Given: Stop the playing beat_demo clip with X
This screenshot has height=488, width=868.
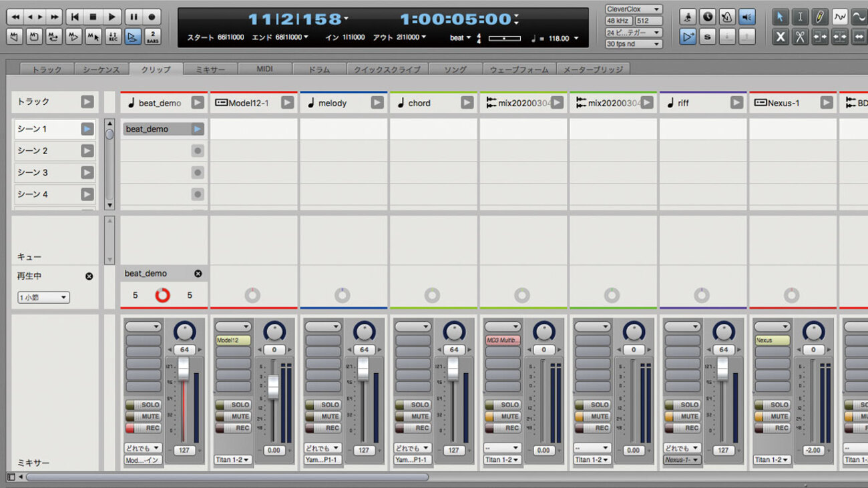Looking at the screenshot, I should [198, 274].
